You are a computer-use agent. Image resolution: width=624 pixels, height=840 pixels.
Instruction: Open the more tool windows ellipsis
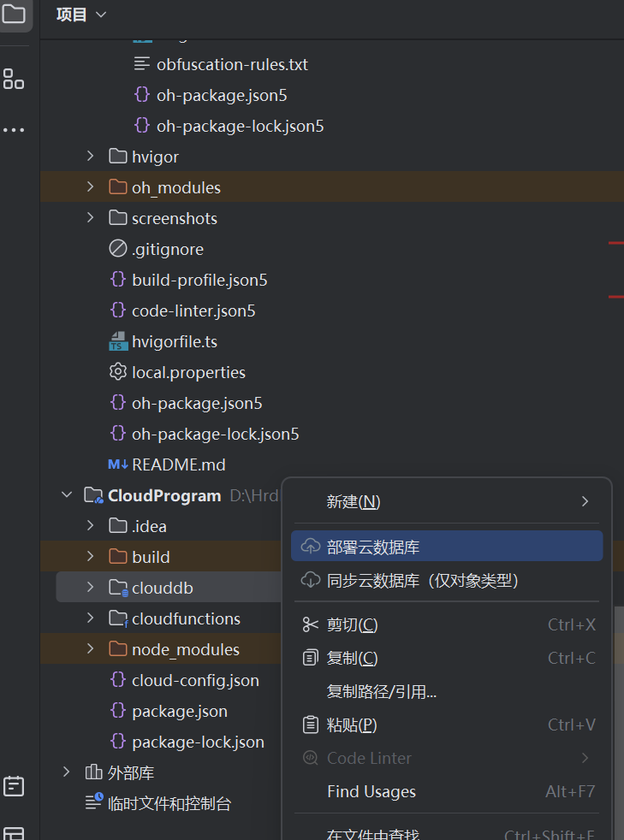coord(14,130)
